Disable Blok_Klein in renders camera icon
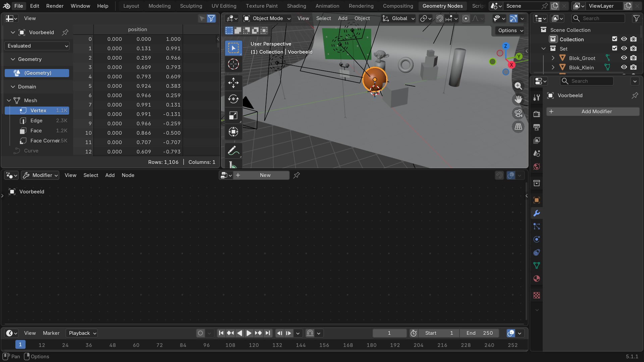Image resolution: width=644 pixels, height=362 pixels. (x=633, y=67)
